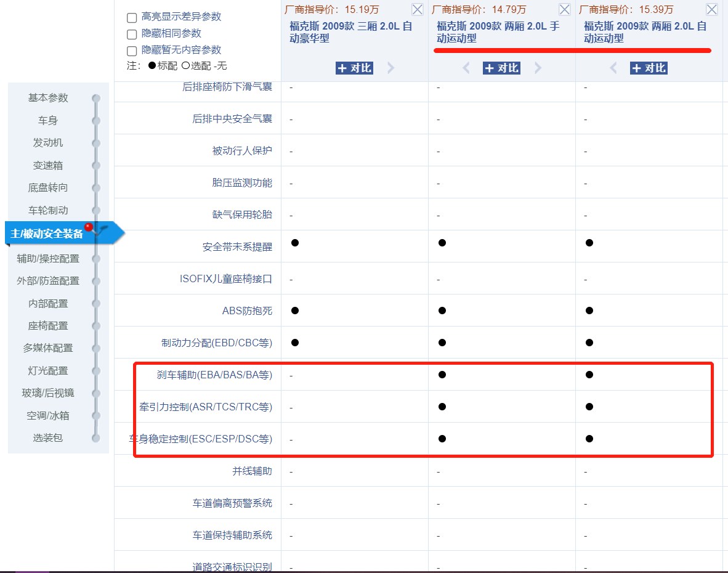Move 自动运动型 column left with arrow
The image size is (728, 573).
click(613, 68)
